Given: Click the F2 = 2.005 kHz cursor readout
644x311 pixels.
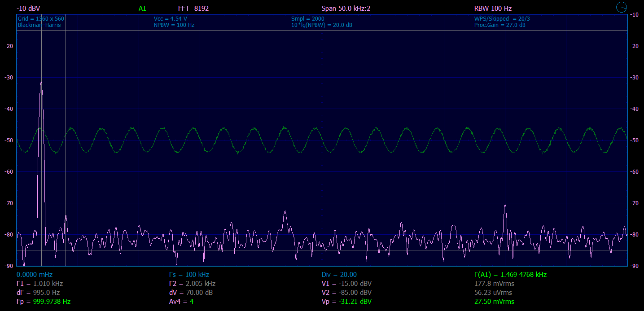Looking at the screenshot, I should pyautogui.click(x=192, y=284).
